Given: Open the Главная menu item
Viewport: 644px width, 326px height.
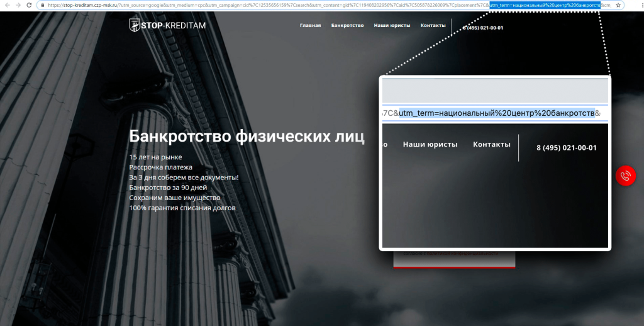Looking at the screenshot, I should tap(310, 25).
